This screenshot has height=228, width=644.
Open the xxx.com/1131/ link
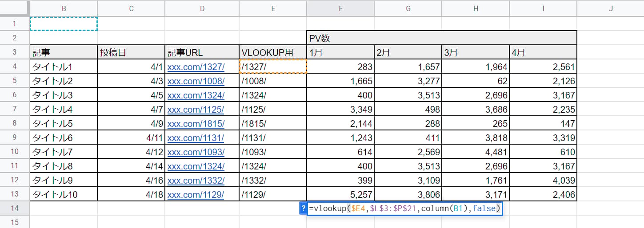click(x=196, y=138)
